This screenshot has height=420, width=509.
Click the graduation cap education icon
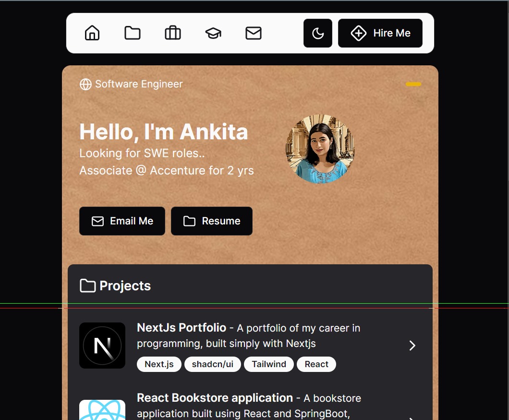point(213,33)
